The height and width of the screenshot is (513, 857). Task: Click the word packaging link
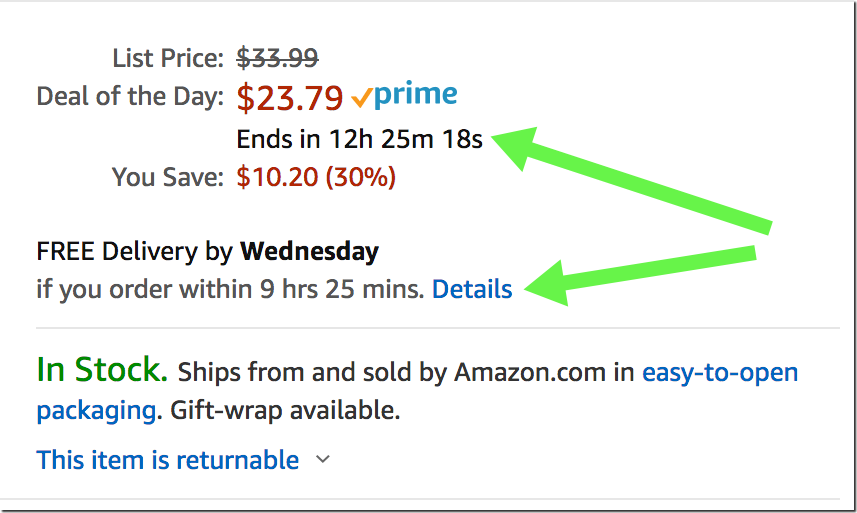[96, 411]
